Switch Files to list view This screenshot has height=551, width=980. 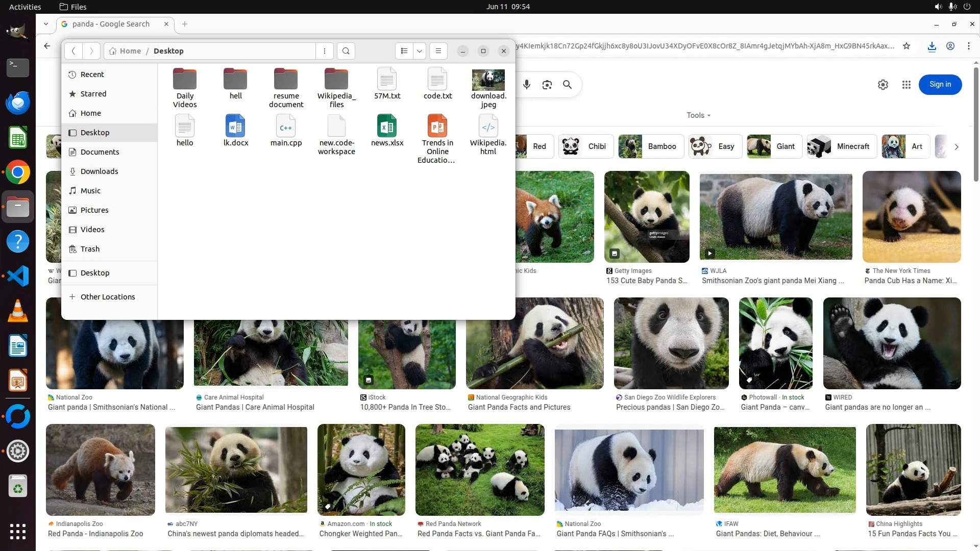404,51
